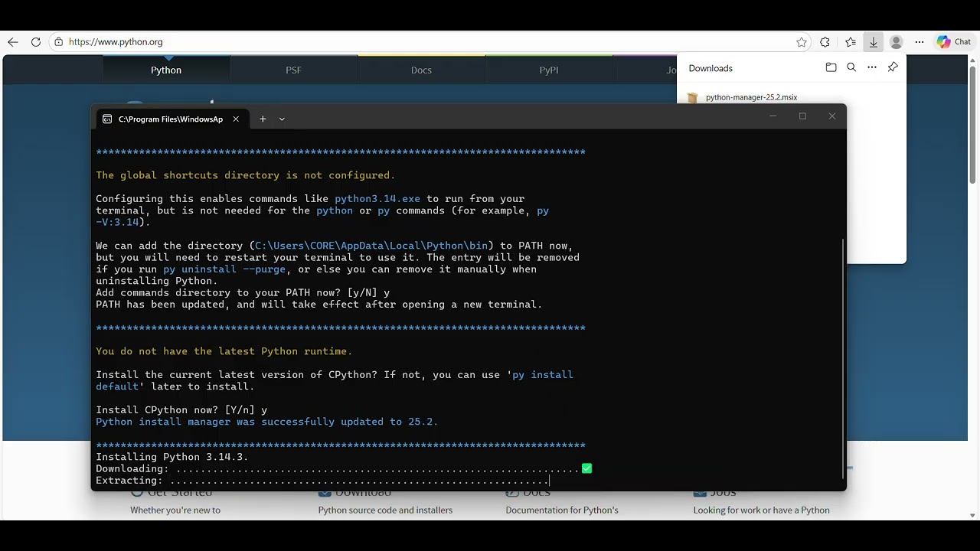Select the PyPI site tab
Screen dimensions: 980x551
tap(549, 70)
